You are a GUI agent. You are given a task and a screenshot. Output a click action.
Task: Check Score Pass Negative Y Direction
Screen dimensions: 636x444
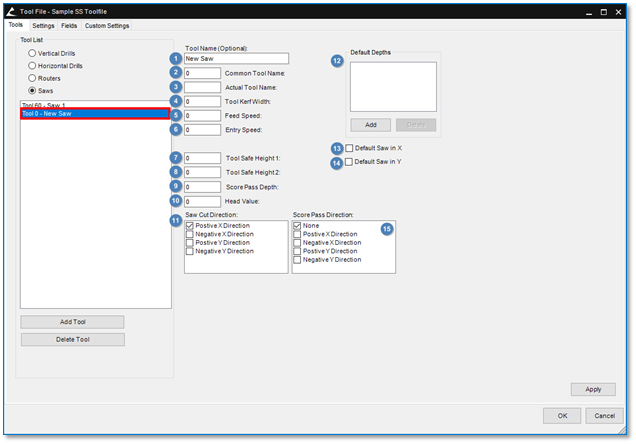[x=297, y=260]
